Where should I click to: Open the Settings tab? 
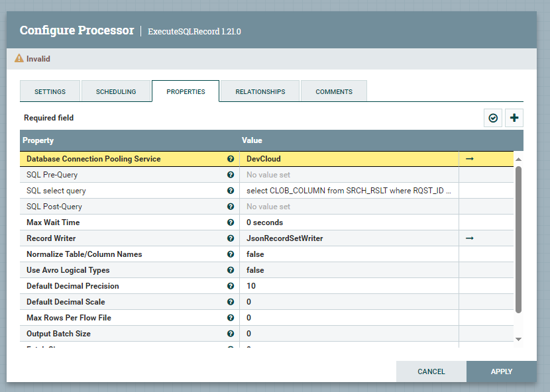tap(50, 91)
